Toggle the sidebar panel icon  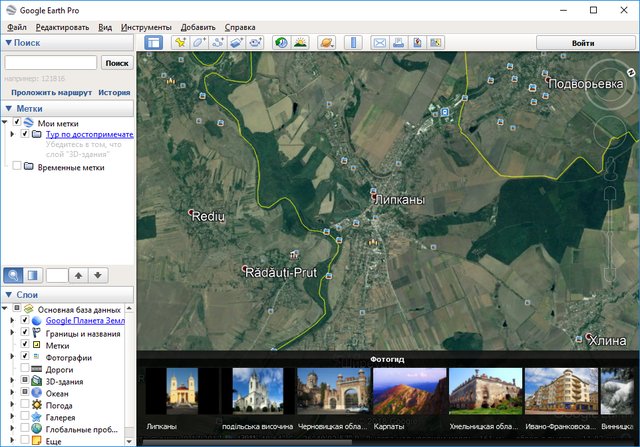pyautogui.click(x=153, y=43)
